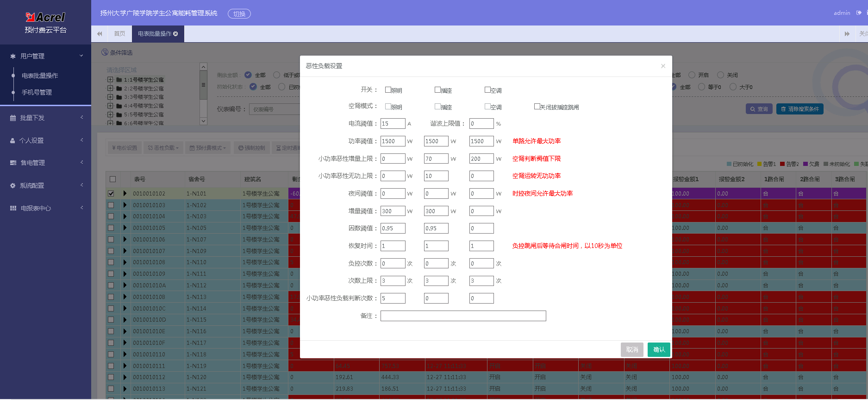Close the 恶性负载设置 dialog with X

coord(663,66)
